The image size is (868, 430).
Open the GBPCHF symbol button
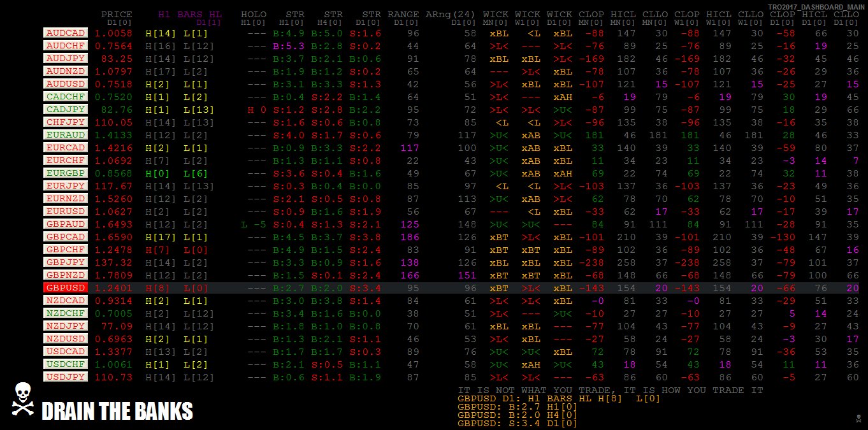[x=66, y=249]
